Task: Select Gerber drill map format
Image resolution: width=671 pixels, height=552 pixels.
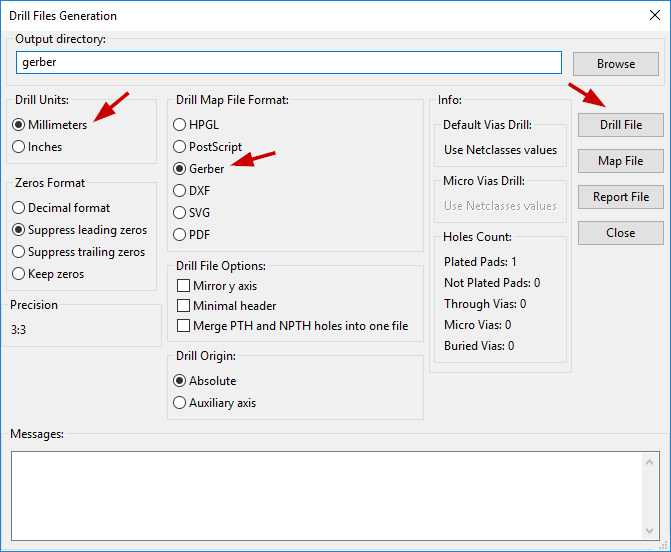Action: click(x=199, y=169)
